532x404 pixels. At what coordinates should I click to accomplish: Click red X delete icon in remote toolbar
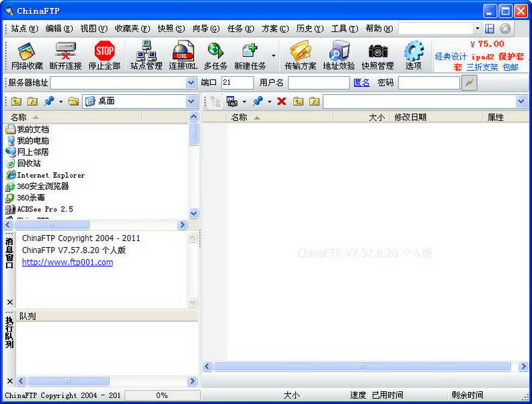click(282, 101)
